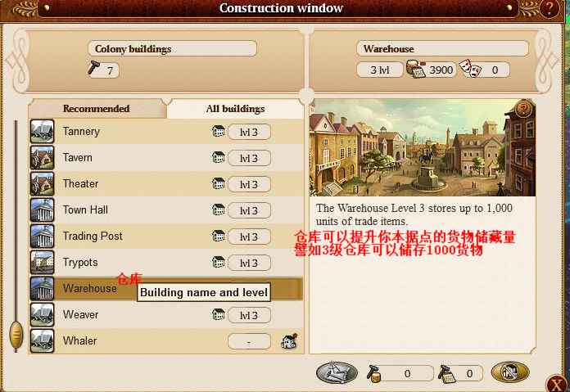Viewport: 570px width, 392px height.
Task: Select the Trading Post lvl 3 pill
Action: pyautogui.click(x=249, y=237)
